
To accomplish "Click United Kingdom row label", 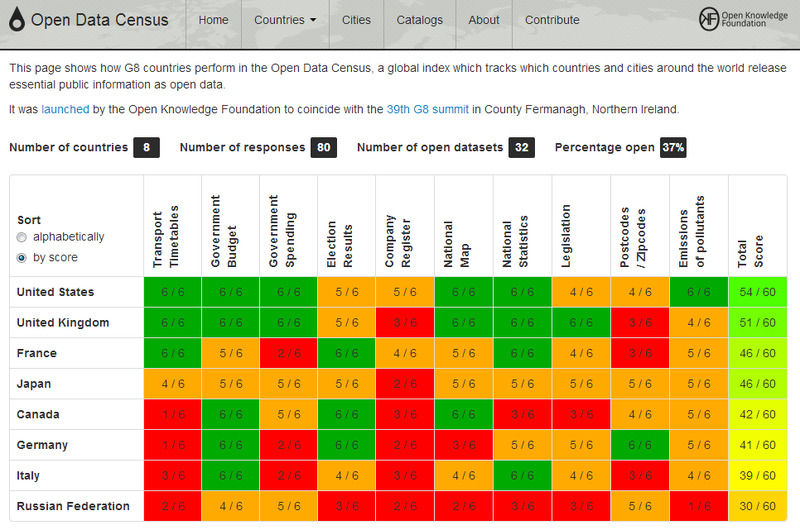I will (x=63, y=323).
